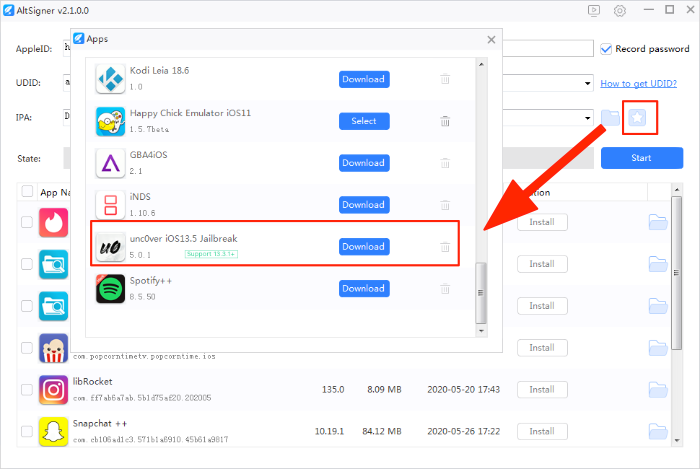Click the 'unc0ver iOS13.5 Jailbreak' title text
Image resolution: width=700 pixels, height=469 pixels.
click(183, 239)
